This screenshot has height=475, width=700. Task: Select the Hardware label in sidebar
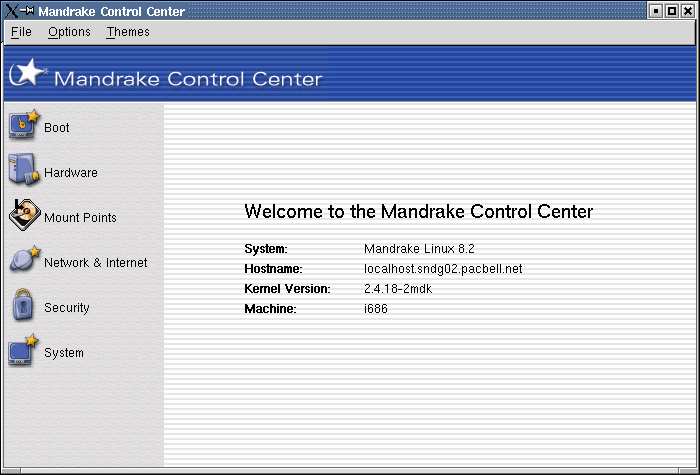71,173
